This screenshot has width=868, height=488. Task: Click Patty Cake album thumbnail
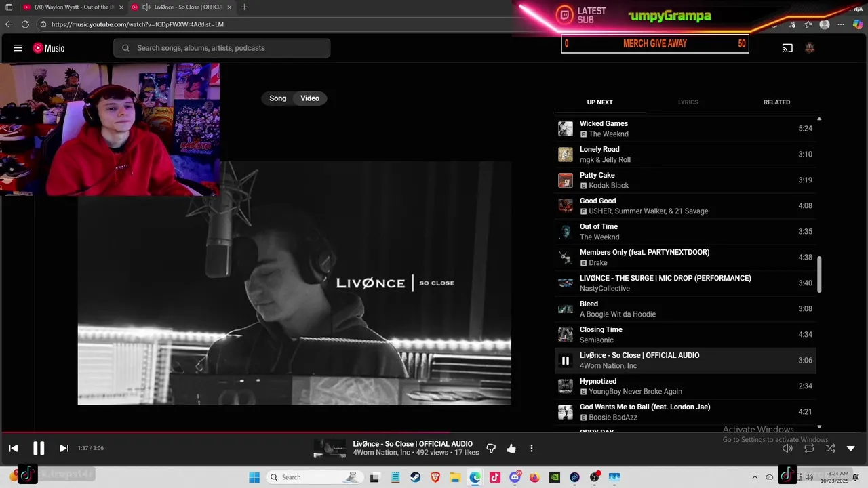tap(565, 180)
